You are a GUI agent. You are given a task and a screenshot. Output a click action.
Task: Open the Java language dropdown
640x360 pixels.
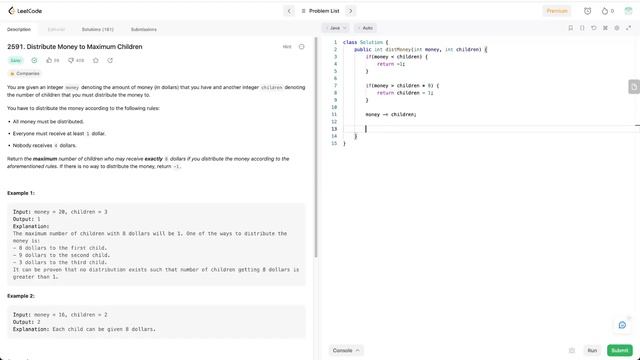[336, 28]
